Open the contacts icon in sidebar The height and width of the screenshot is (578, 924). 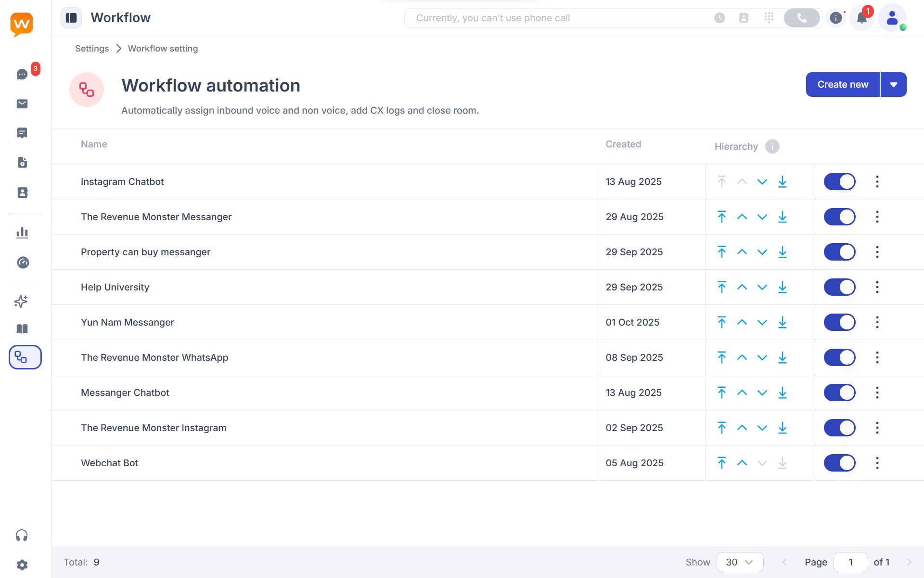click(x=22, y=193)
